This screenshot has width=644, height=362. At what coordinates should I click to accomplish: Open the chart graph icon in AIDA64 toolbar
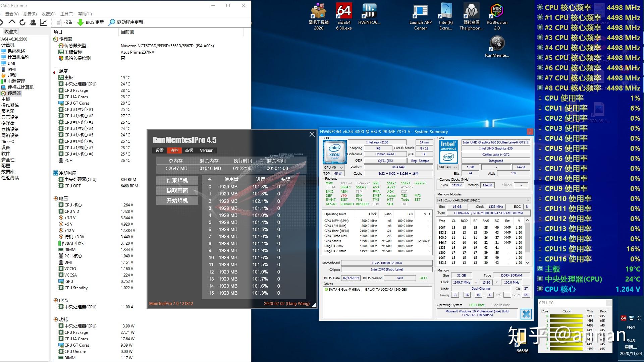pyautogui.click(x=43, y=22)
